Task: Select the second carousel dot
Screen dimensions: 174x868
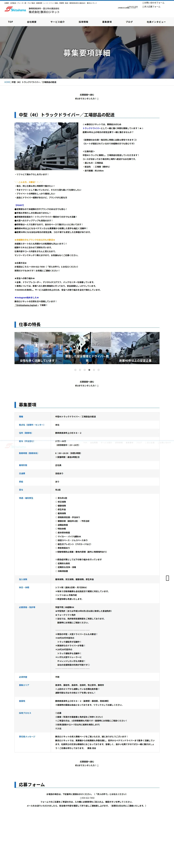Action: point(80,370)
